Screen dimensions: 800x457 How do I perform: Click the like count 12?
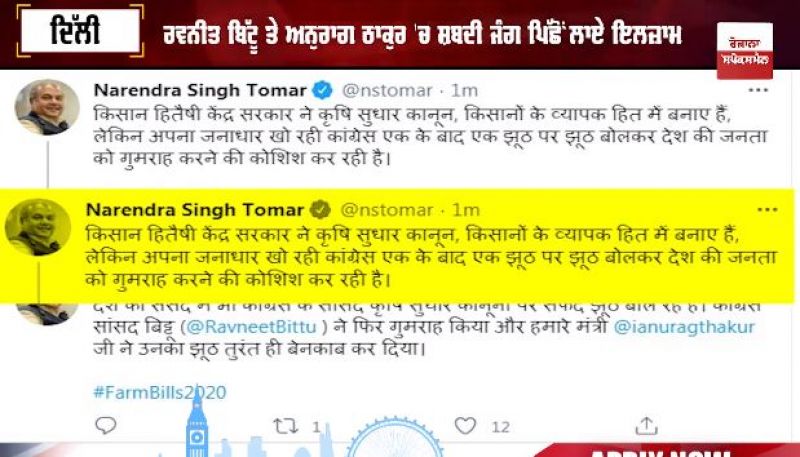click(x=501, y=427)
